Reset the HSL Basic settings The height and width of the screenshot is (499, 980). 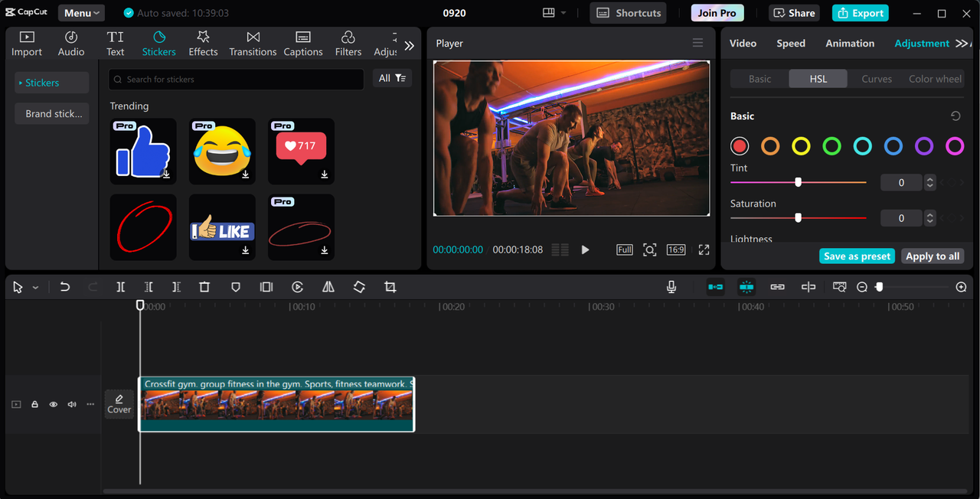point(955,116)
